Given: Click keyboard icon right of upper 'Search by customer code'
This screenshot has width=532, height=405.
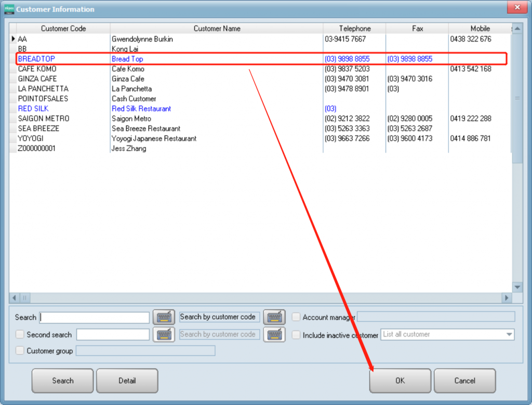Looking at the screenshot, I should tap(274, 317).
